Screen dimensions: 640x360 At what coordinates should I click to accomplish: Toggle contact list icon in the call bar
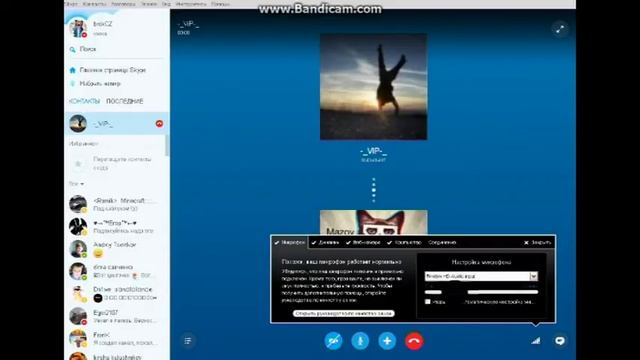coord(188,340)
